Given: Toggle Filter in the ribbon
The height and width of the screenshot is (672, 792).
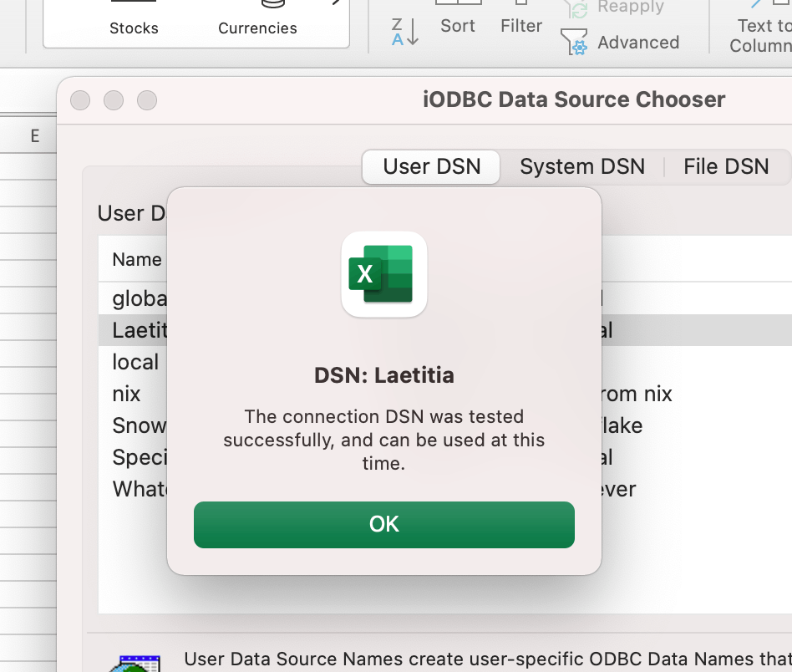Looking at the screenshot, I should pos(521,18).
